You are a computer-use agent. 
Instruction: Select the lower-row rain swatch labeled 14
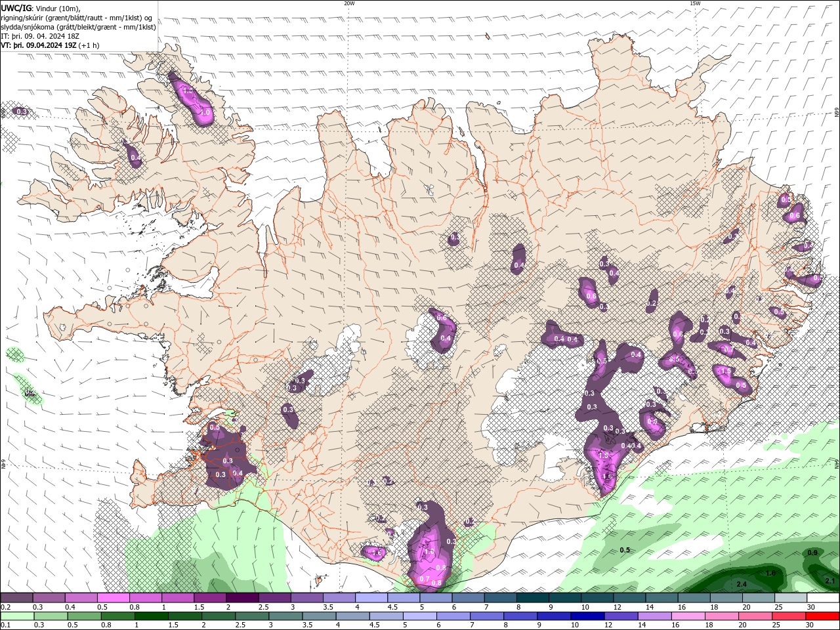(x=654, y=616)
